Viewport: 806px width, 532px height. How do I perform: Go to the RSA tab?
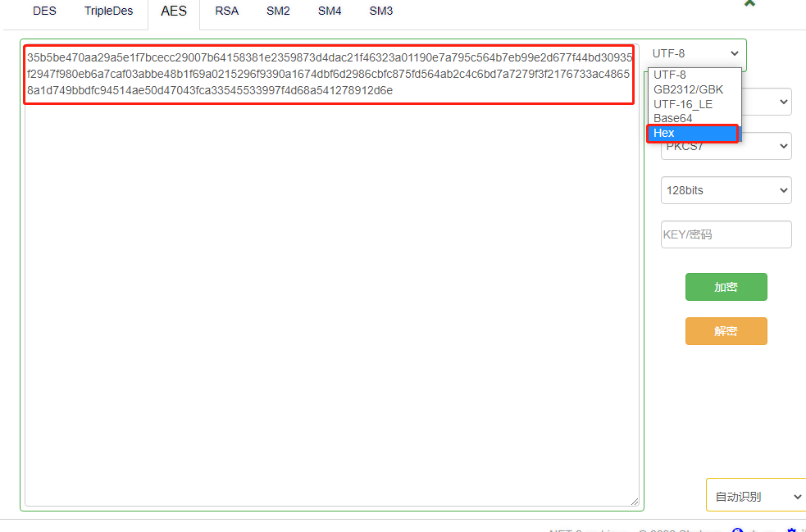pyautogui.click(x=226, y=11)
